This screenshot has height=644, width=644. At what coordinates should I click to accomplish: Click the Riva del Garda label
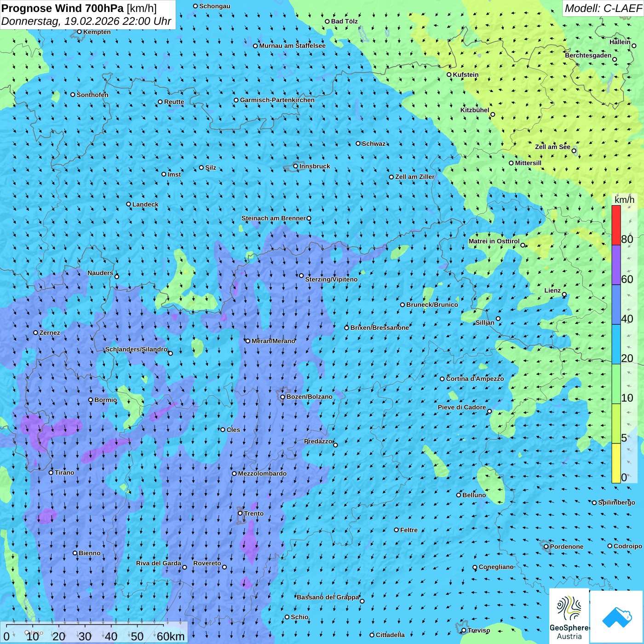pyautogui.click(x=159, y=563)
